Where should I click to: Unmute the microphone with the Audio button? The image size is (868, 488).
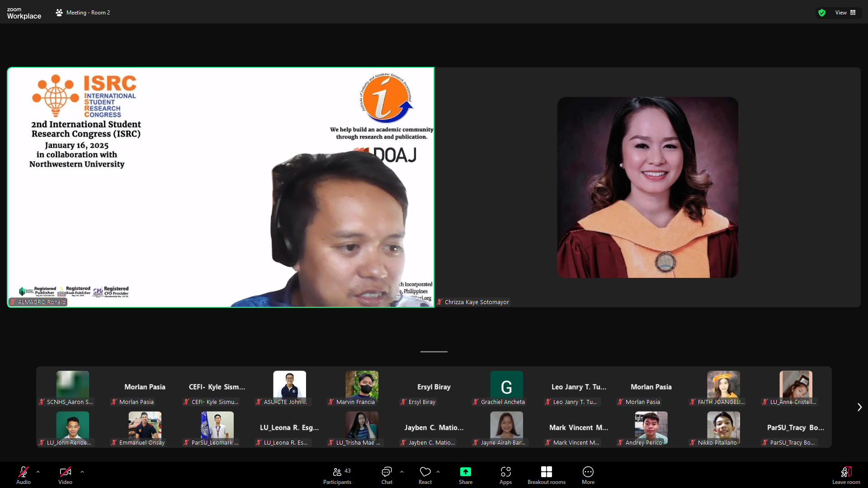[24, 475]
